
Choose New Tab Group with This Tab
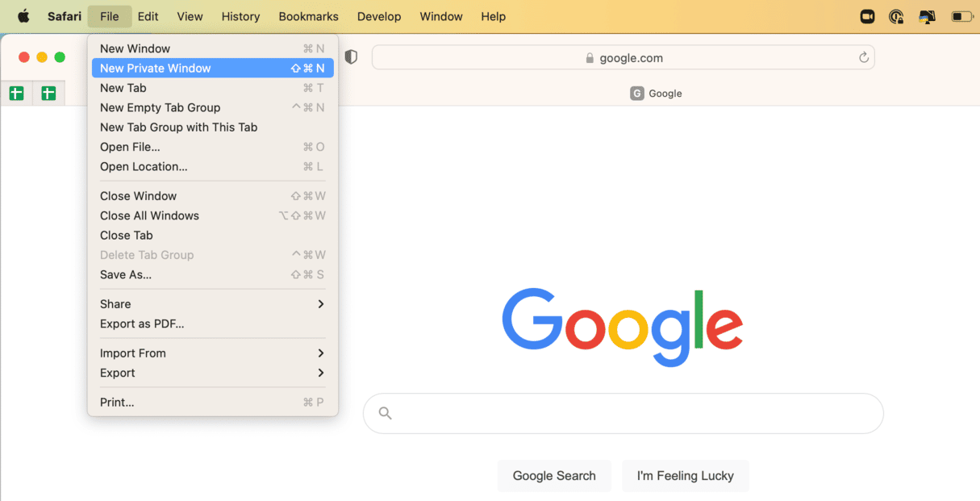[x=213, y=127]
